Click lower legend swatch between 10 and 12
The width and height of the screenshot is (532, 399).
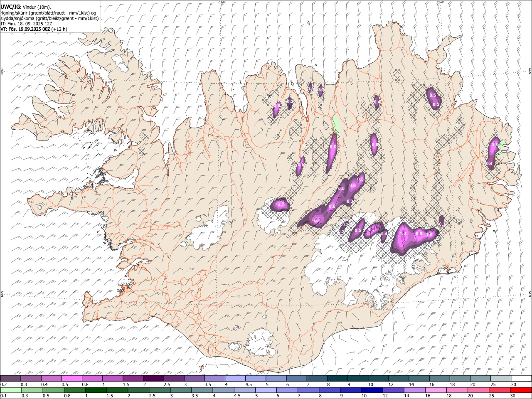372,390
